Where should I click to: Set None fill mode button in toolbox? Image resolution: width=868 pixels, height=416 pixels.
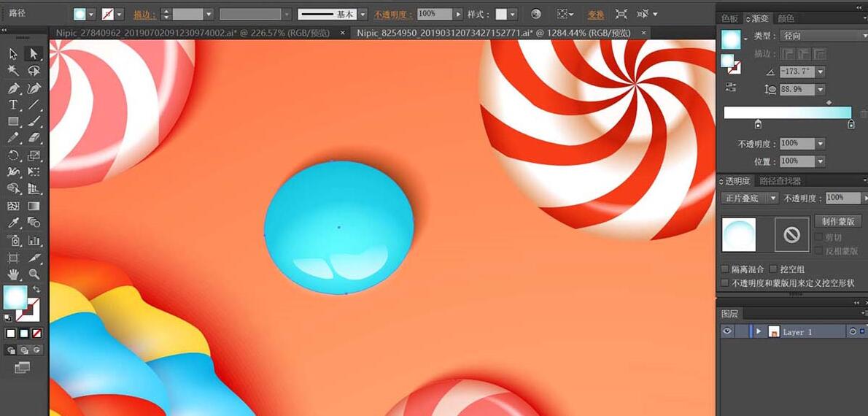point(37,333)
